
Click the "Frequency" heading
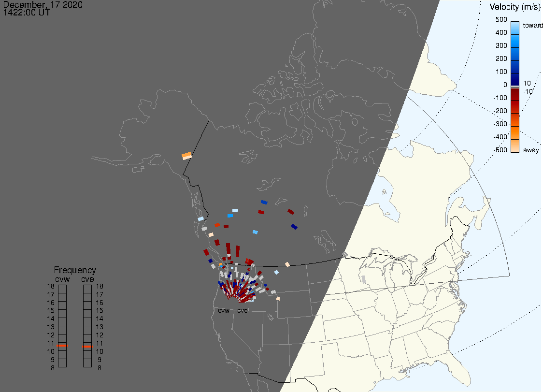pyautogui.click(x=75, y=270)
